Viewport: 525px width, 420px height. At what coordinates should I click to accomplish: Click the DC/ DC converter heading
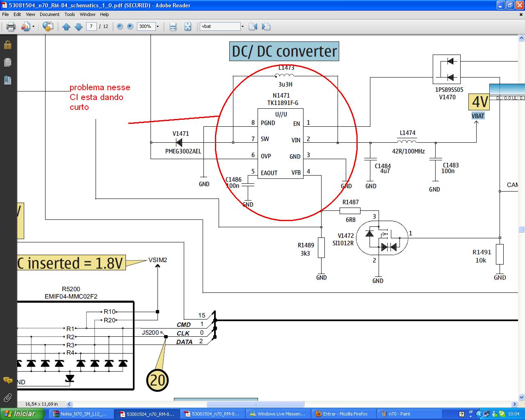pos(284,51)
